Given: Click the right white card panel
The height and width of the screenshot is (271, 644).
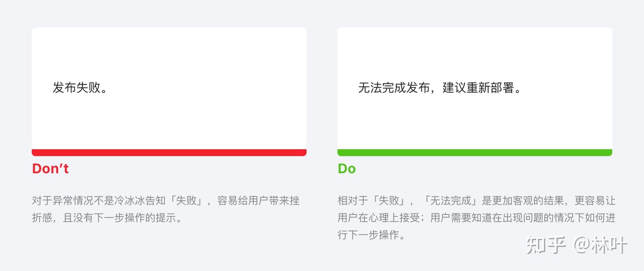Looking at the screenshot, I should 475,88.
